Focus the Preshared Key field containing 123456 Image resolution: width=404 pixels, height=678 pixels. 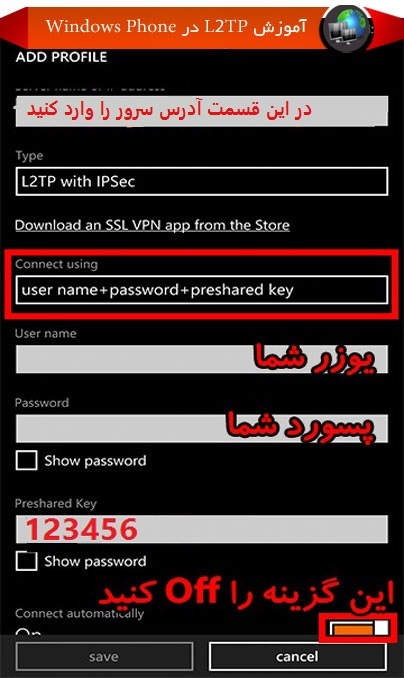pos(202,529)
